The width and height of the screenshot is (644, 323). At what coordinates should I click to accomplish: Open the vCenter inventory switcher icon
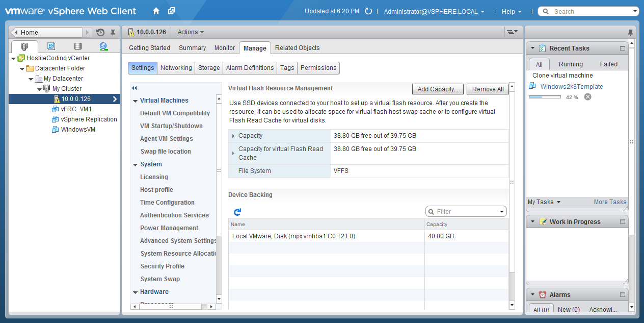pyautogui.click(x=172, y=11)
